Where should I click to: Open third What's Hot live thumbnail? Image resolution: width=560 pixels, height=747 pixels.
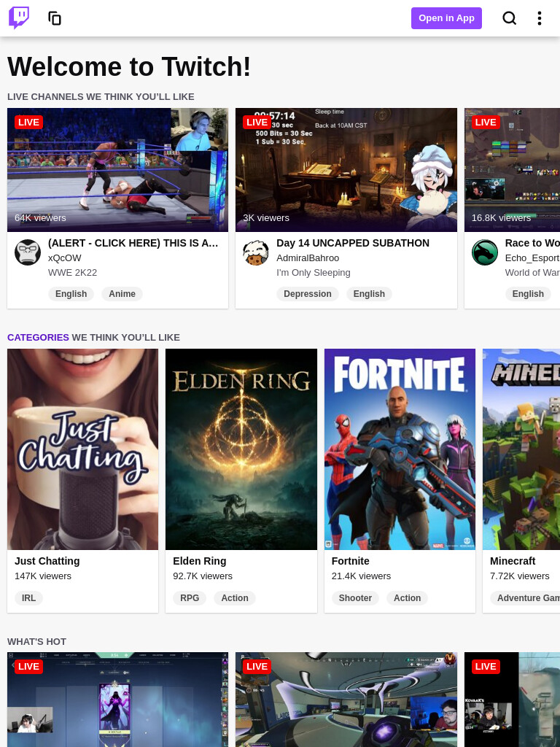(x=512, y=700)
